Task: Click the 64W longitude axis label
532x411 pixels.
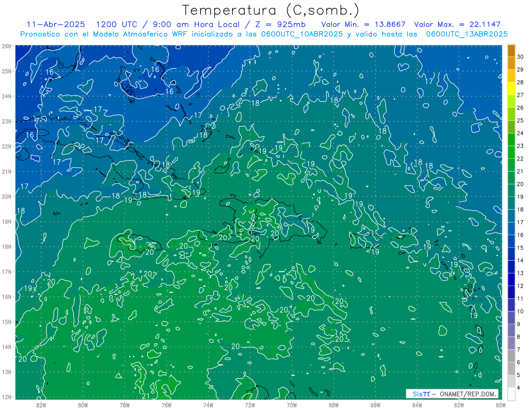Action: tap(417, 405)
